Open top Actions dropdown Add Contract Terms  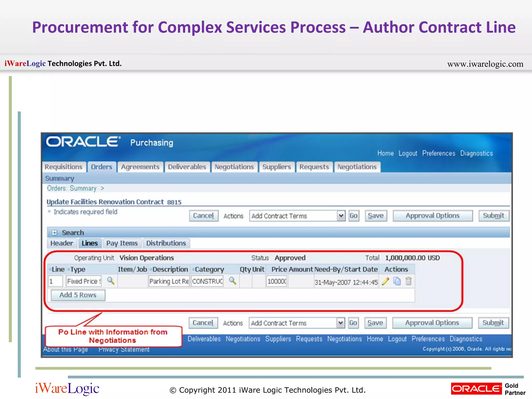pyautogui.click(x=297, y=216)
